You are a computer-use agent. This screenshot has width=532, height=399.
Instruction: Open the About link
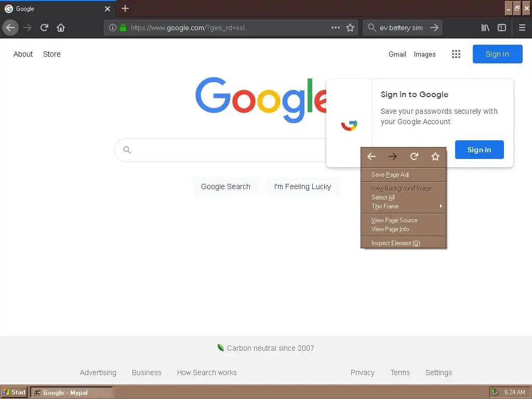(23, 54)
